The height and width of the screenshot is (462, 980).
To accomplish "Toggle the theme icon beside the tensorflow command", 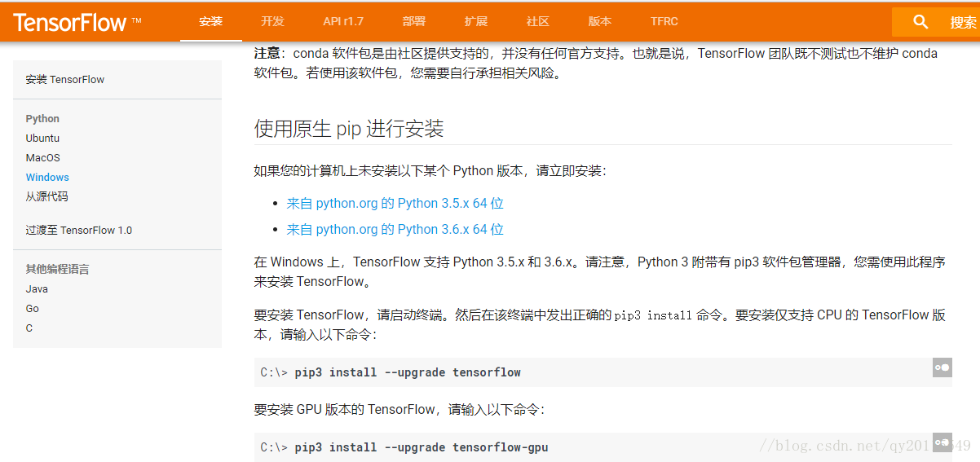I will (x=942, y=367).
